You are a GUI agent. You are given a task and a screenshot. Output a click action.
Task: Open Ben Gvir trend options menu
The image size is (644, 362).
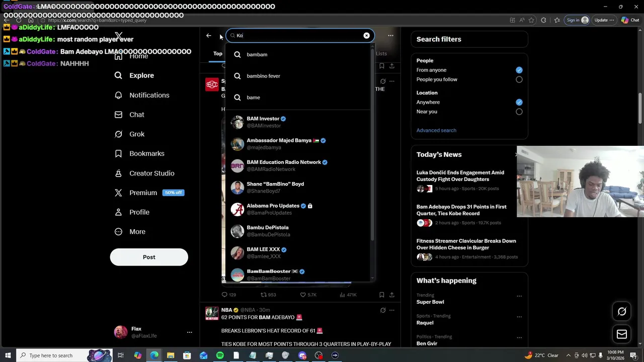pos(519,337)
